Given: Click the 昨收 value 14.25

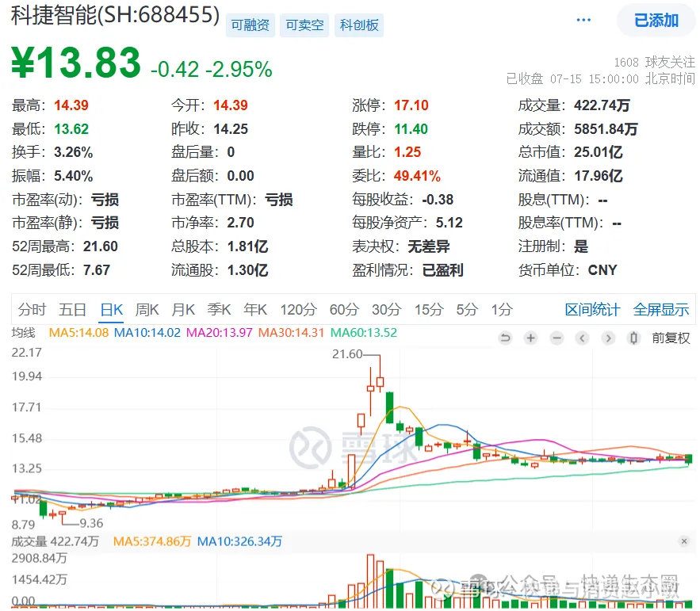Looking at the screenshot, I should [231, 129].
